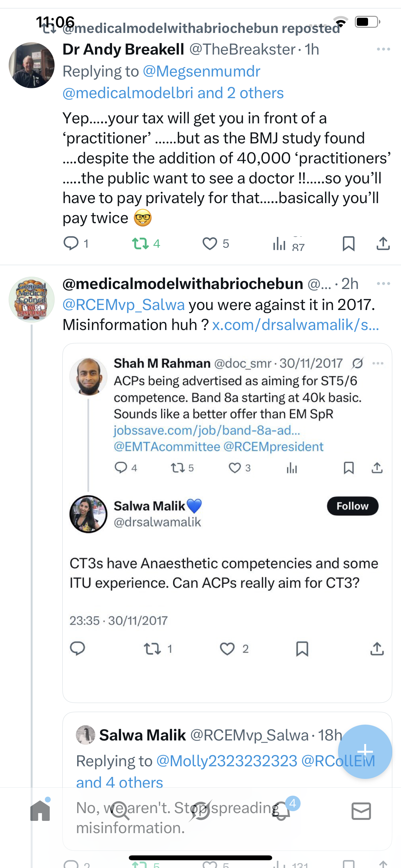Undo repost on Dr Andy Breakell's tweet
This screenshot has height=868, width=401.
point(140,243)
